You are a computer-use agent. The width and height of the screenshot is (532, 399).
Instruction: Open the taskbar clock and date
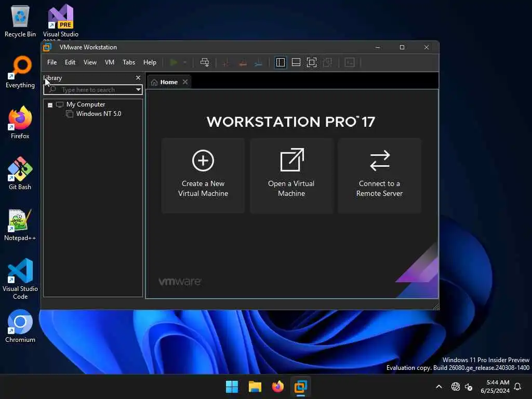[495, 387]
